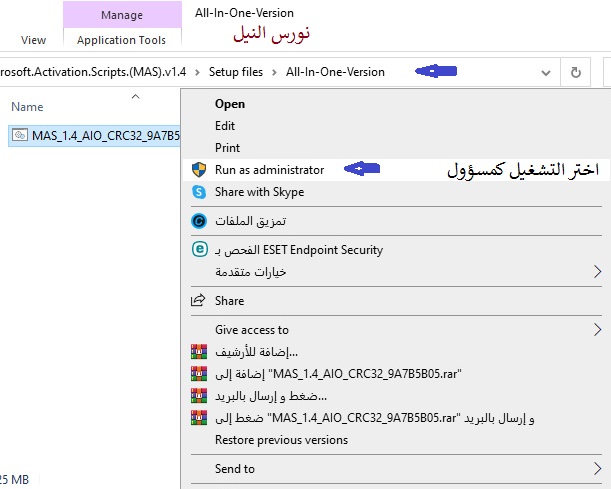Expand the Give access to submenu

tap(598, 330)
